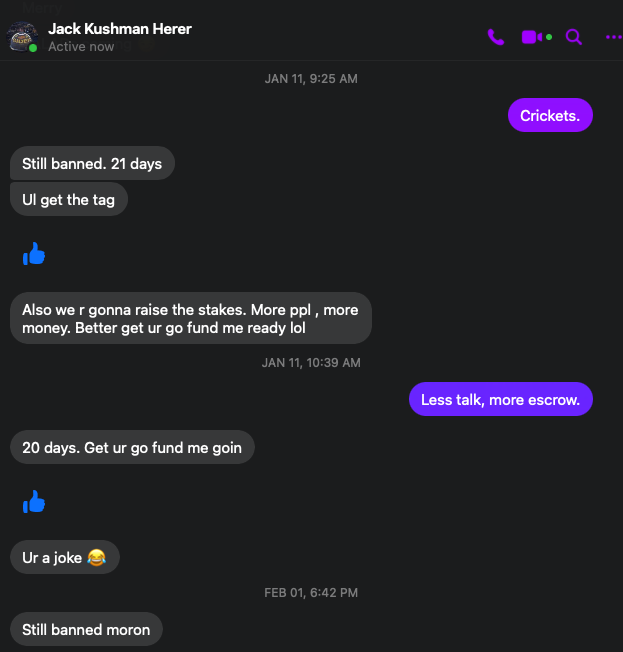The height and width of the screenshot is (652, 623).
Task: Click the JAN 11, 9:25 AM timestamp
Action: pyautogui.click(x=311, y=79)
